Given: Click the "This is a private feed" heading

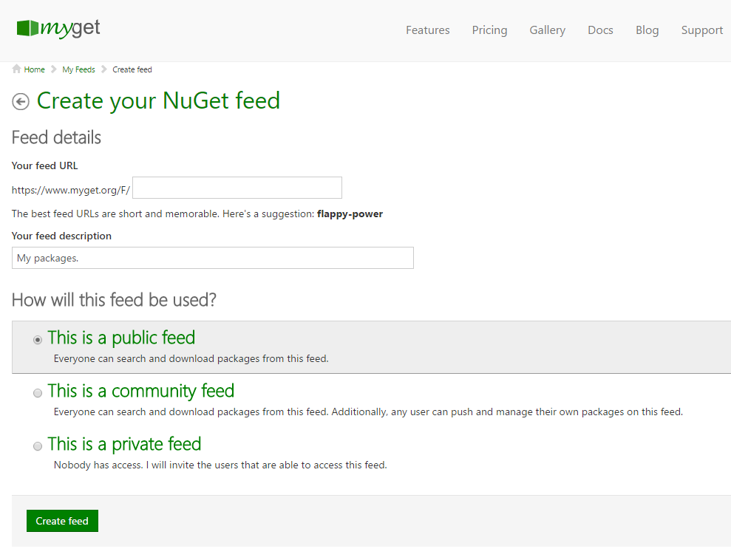Looking at the screenshot, I should click(x=124, y=444).
